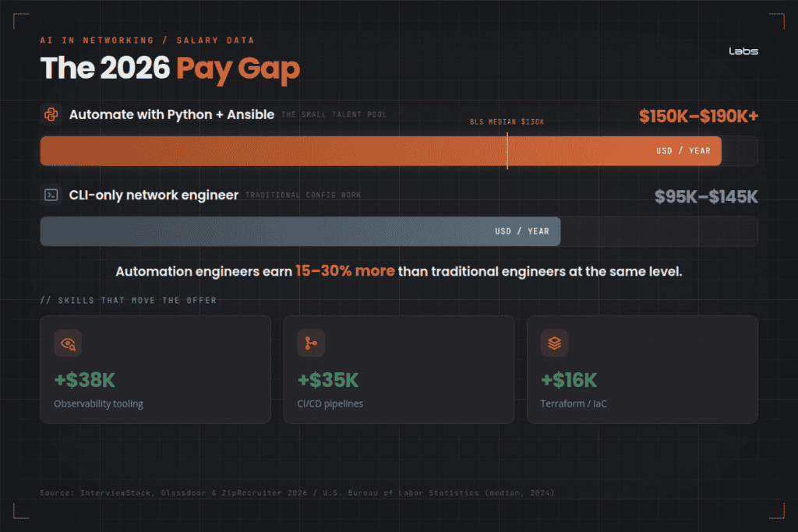Image resolution: width=798 pixels, height=532 pixels.
Task: Click '// SKILLS THAT MOVE THE OFFER' label
Action: click(x=129, y=300)
